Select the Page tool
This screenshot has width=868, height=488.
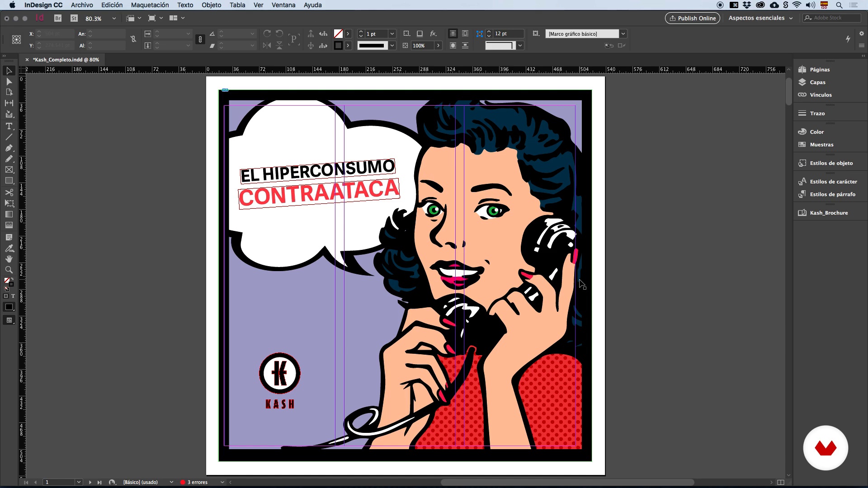[9, 92]
